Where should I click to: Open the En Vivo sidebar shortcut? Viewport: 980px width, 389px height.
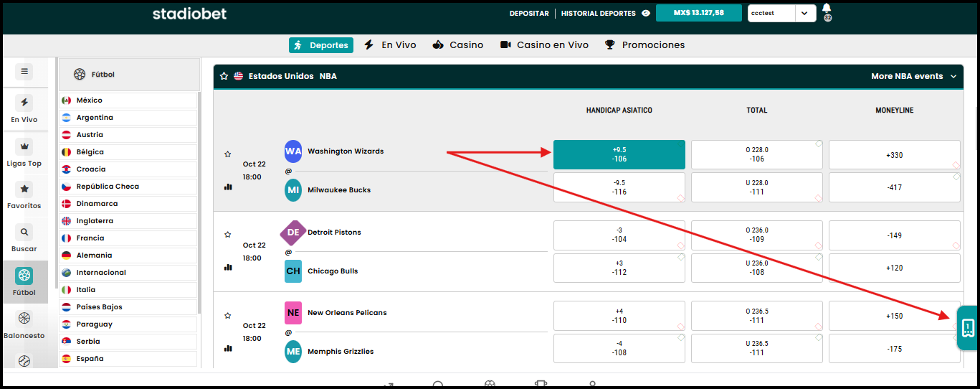pos(24,110)
